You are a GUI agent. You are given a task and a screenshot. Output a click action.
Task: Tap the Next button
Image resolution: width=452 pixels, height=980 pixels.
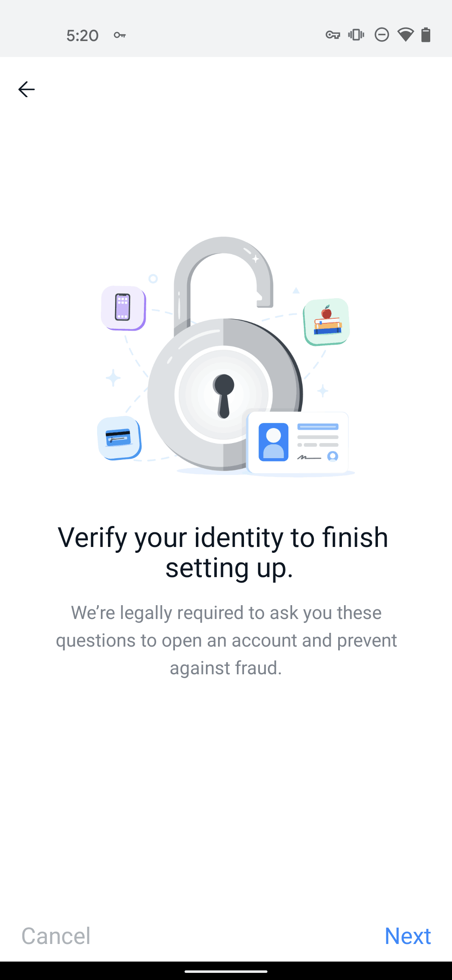[x=408, y=936]
